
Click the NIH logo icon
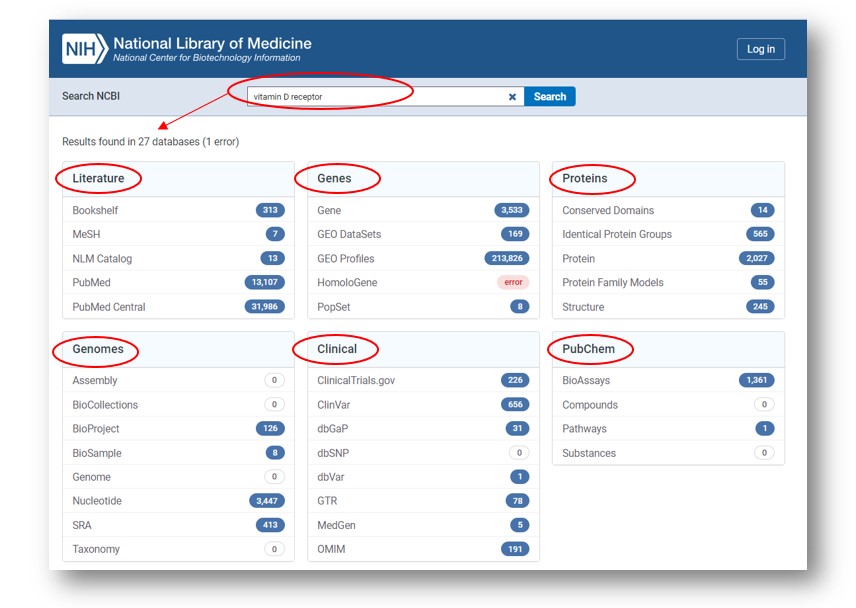[85, 49]
